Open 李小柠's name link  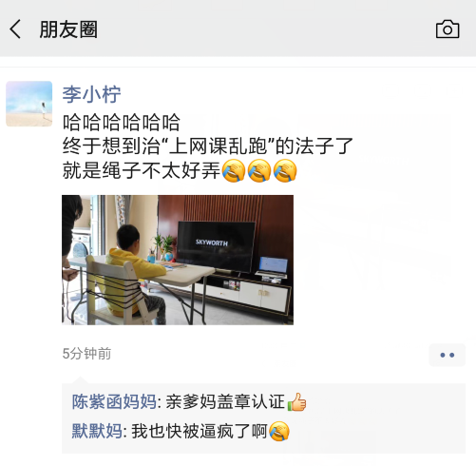click(x=91, y=94)
